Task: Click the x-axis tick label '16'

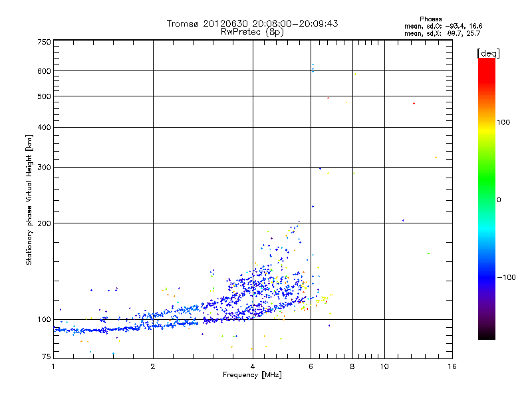Action: point(452,366)
